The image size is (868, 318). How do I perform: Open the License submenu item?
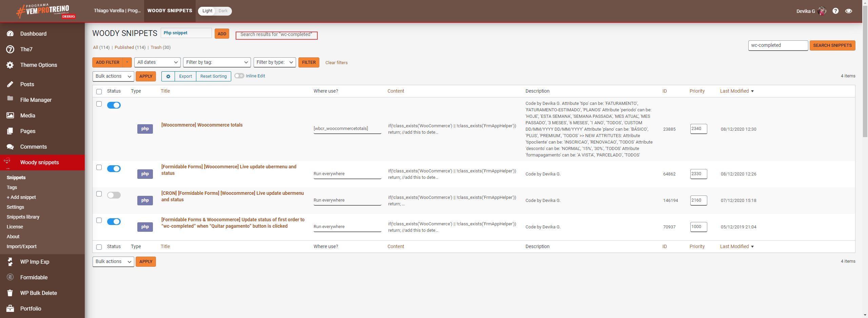(15, 227)
